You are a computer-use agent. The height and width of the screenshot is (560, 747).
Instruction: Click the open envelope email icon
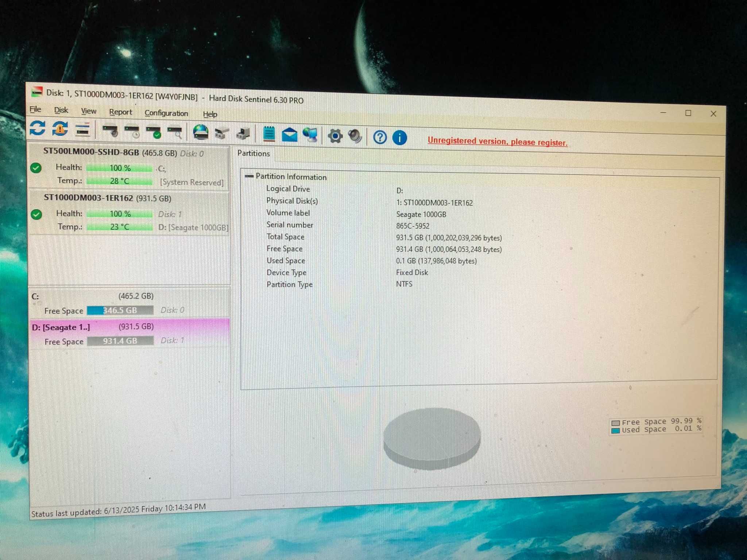[x=290, y=135]
